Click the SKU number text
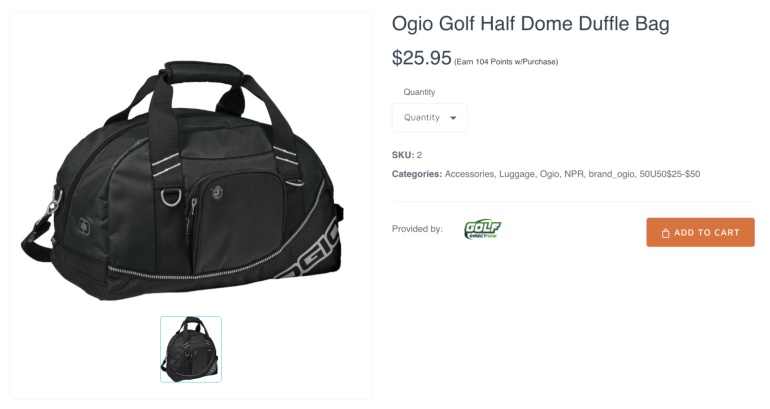Screen dimensions: 770x409 pos(419,155)
